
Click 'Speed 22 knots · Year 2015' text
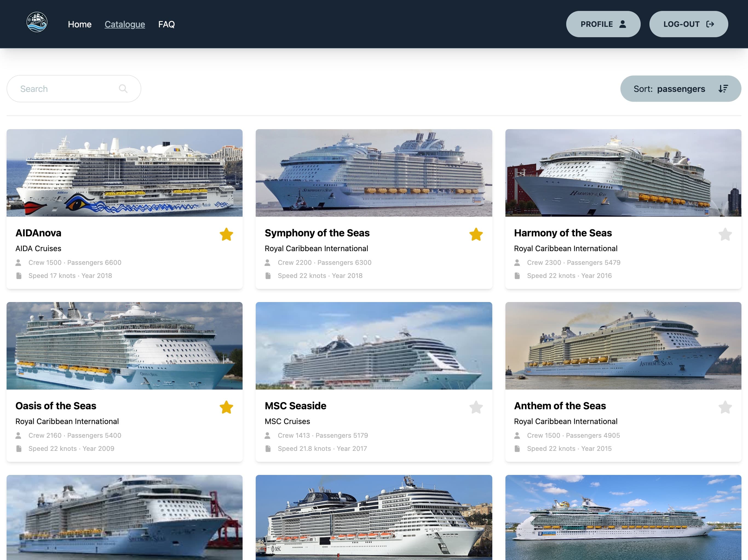tap(569, 448)
